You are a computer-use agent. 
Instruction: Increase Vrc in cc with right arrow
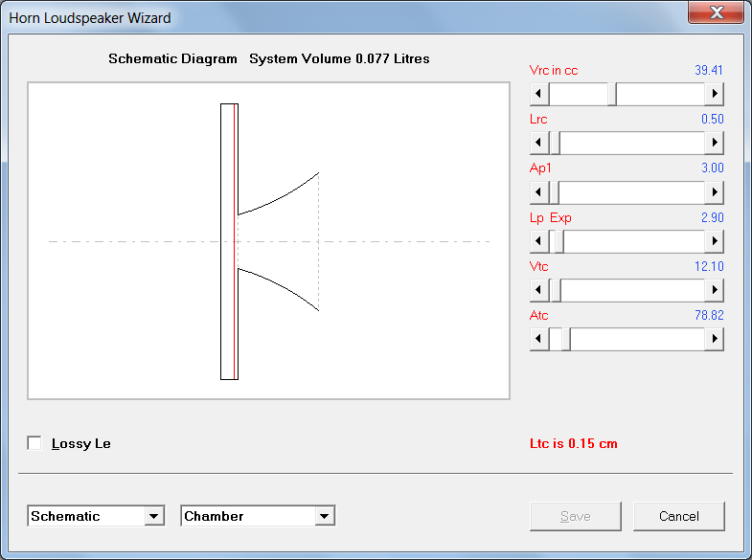point(714,94)
